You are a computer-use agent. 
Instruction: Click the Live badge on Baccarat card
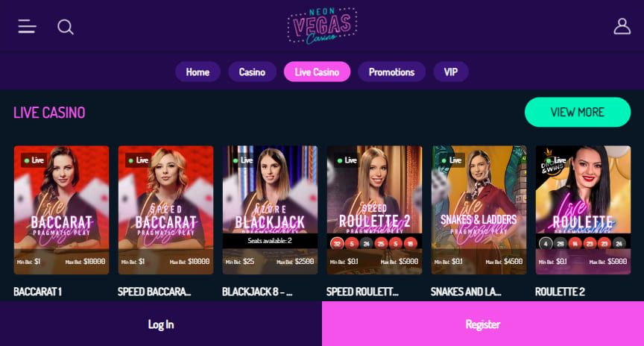(34, 160)
